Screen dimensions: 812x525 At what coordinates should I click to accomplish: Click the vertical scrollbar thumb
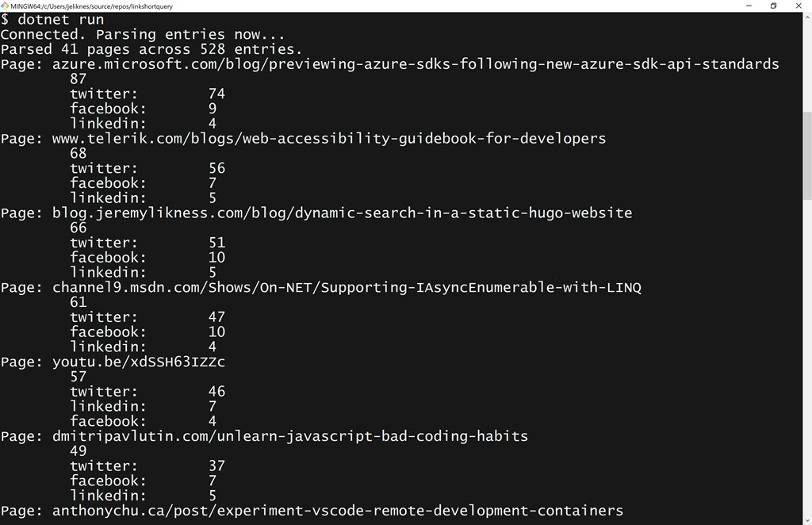pyautogui.click(x=807, y=155)
